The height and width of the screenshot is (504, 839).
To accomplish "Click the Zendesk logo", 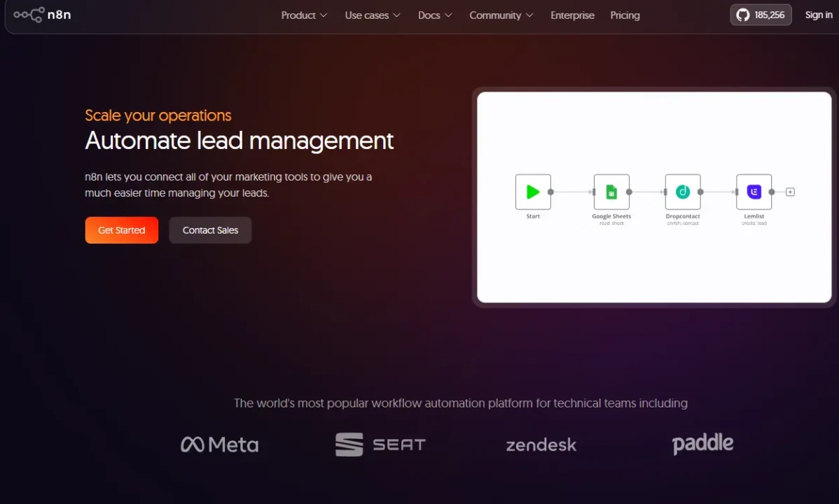I will pos(541,444).
